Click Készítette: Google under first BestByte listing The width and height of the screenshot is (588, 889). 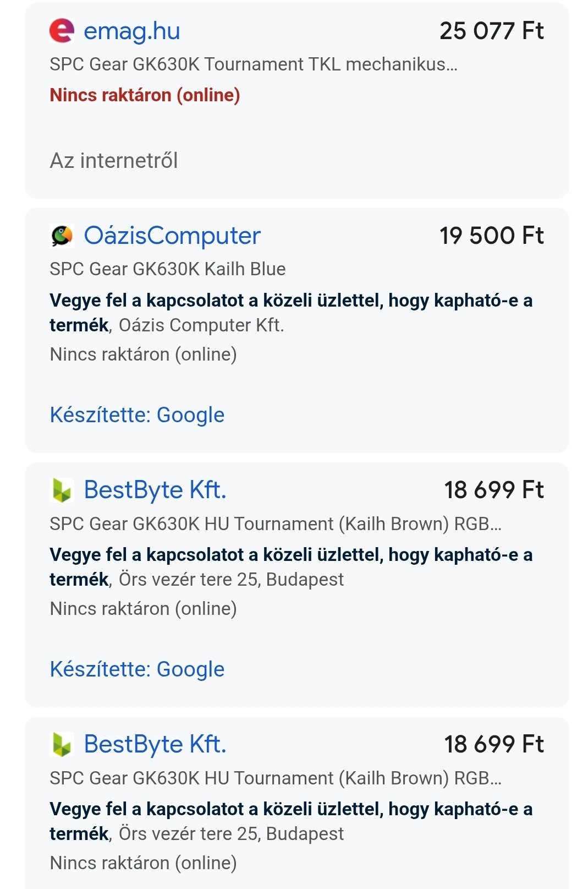137,669
